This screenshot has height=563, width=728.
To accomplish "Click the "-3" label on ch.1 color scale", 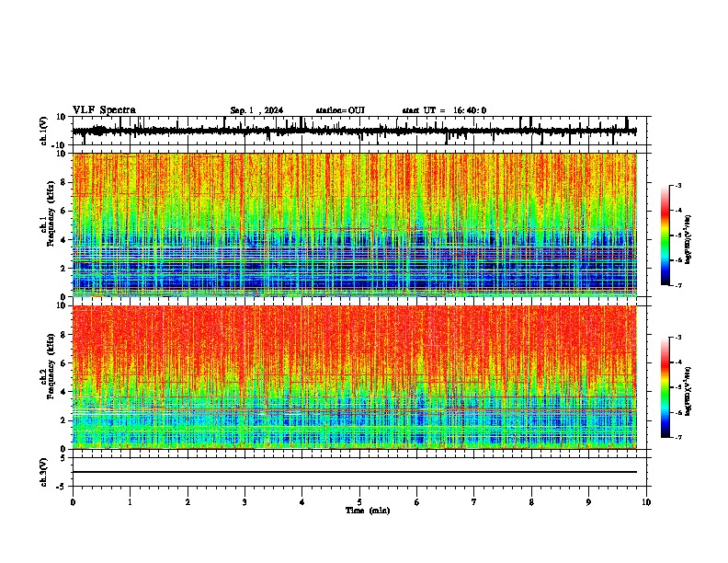I will click(677, 185).
